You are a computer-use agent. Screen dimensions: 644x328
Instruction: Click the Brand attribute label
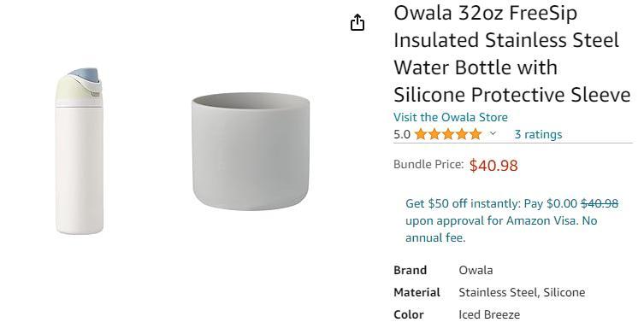click(x=410, y=270)
